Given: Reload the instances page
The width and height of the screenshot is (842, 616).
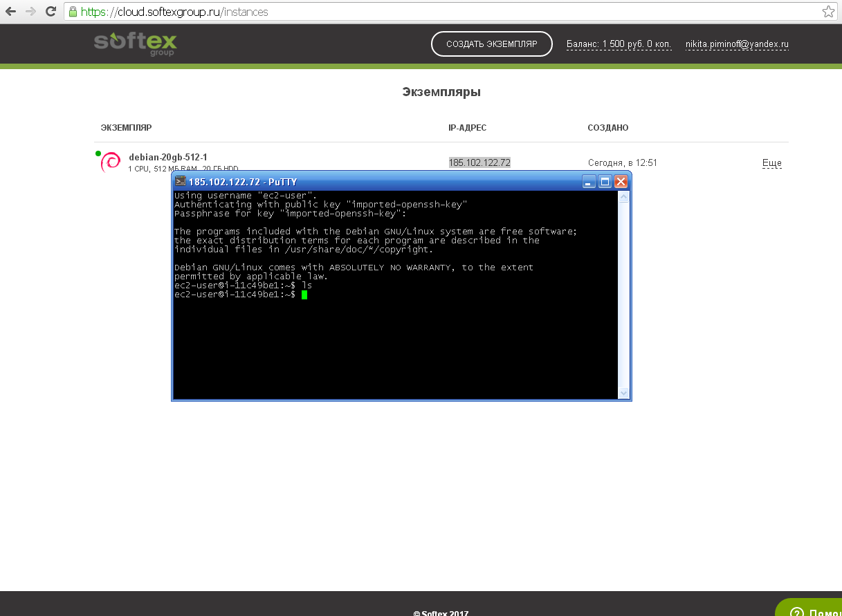Looking at the screenshot, I should click(51, 12).
